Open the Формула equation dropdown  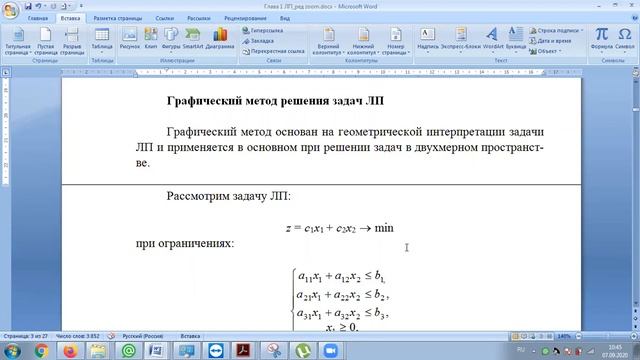(x=602, y=41)
